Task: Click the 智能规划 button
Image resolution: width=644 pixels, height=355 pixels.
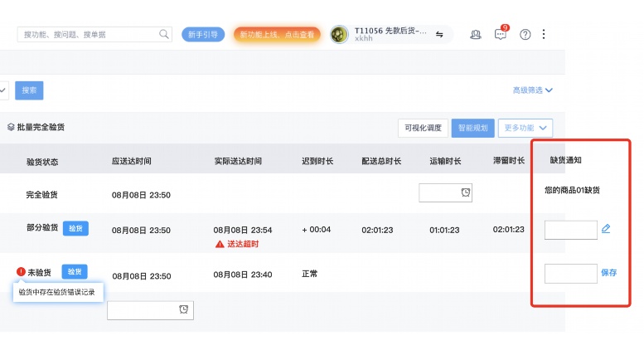Action: (472, 128)
